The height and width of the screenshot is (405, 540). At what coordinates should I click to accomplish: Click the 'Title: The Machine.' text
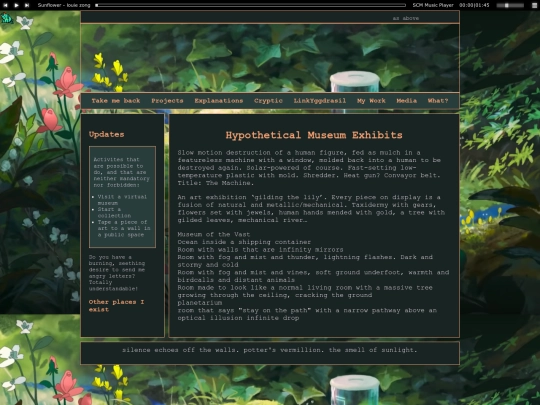tap(216, 183)
